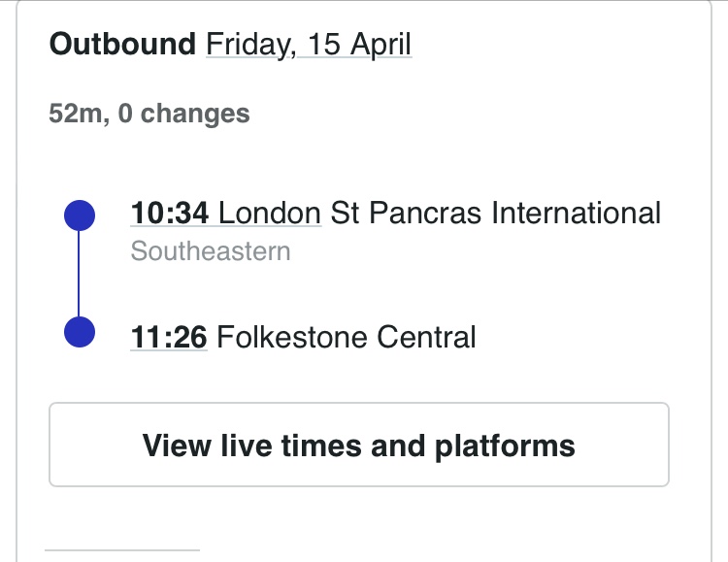Click the London link
This screenshot has width=728, height=562.
click(270, 213)
